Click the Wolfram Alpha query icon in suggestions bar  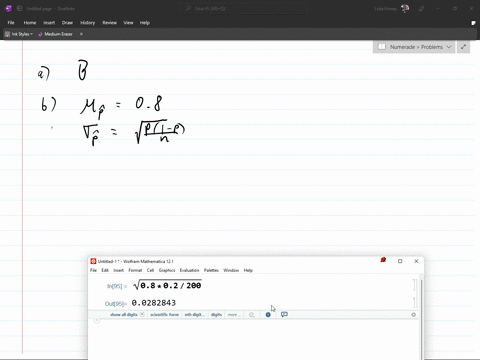tap(252, 315)
